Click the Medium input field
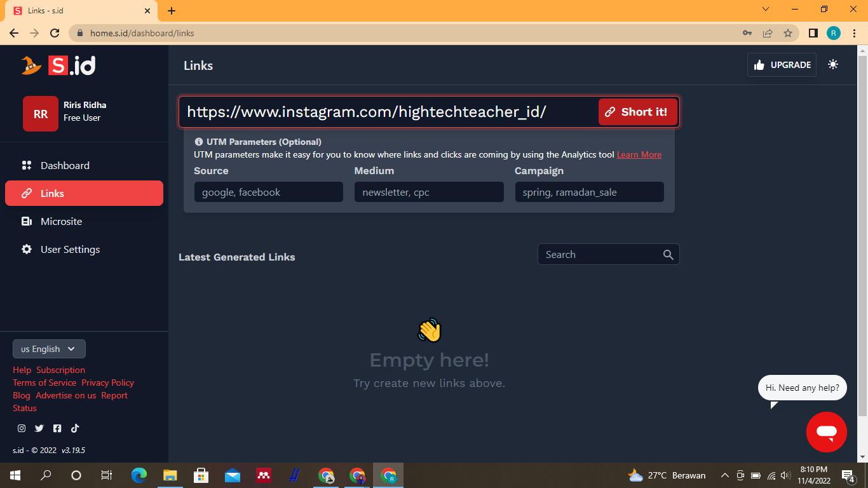This screenshot has width=868, height=488. (429, 192)
